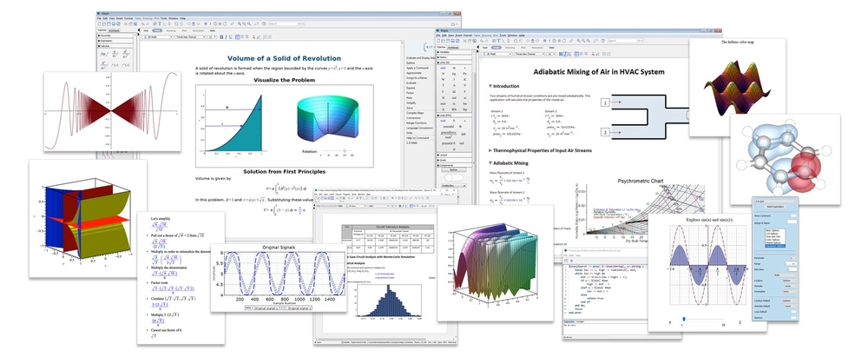
Task: Open Times New Roman font dropdown, left window
Action: 190,36
